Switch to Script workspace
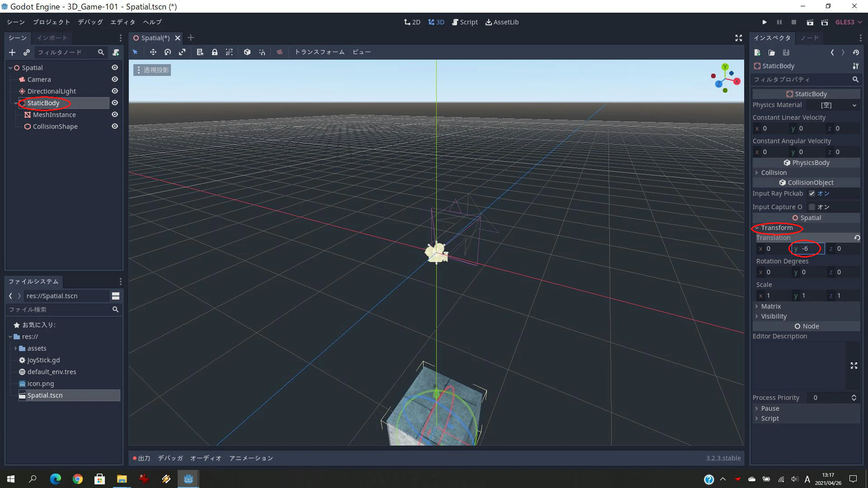Viewport: 868px width, 488px height. pos(465,22)
